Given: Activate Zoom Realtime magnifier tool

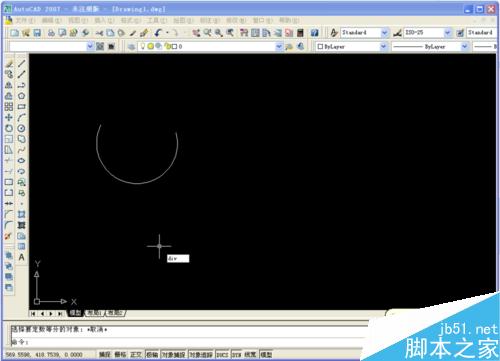Looking at the screenshot, I should click(208, 33).
